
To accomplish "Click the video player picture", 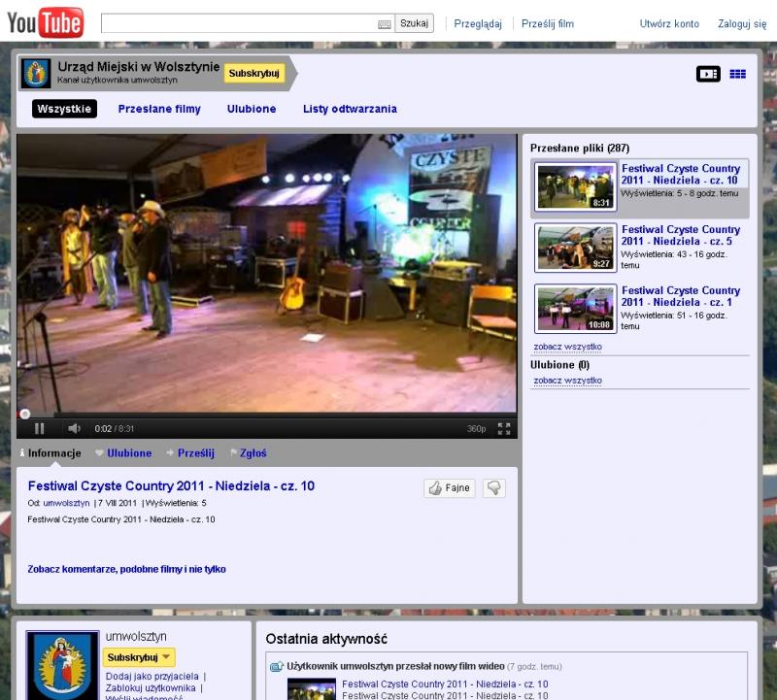I will tap(266, 273).
